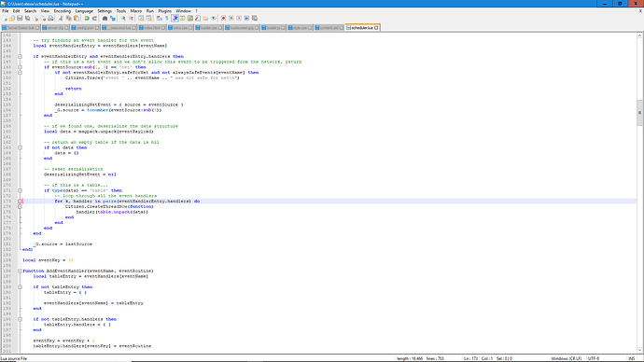
Task: Click the scrollbar down arrow
Action: pos(639,350)
